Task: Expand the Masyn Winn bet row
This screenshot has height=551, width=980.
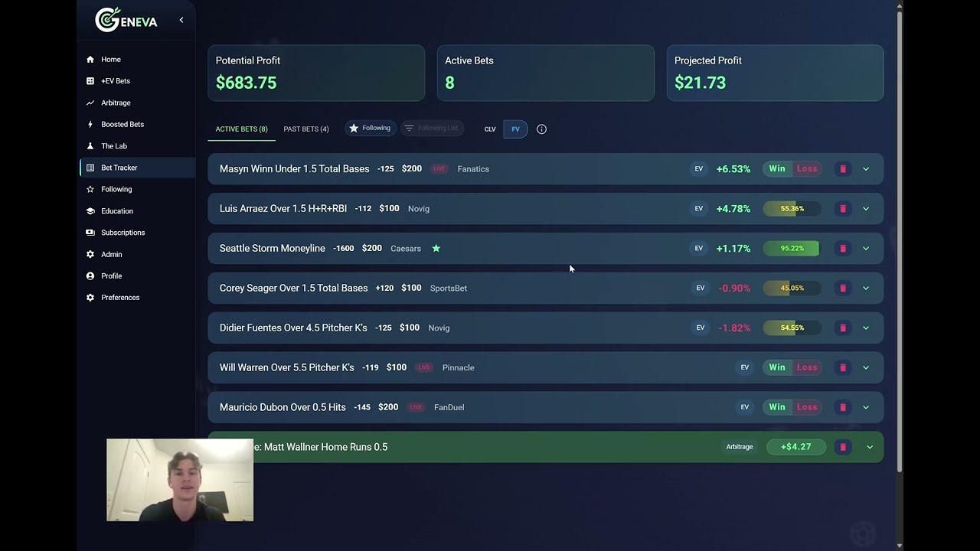Action: pos(866,169)
